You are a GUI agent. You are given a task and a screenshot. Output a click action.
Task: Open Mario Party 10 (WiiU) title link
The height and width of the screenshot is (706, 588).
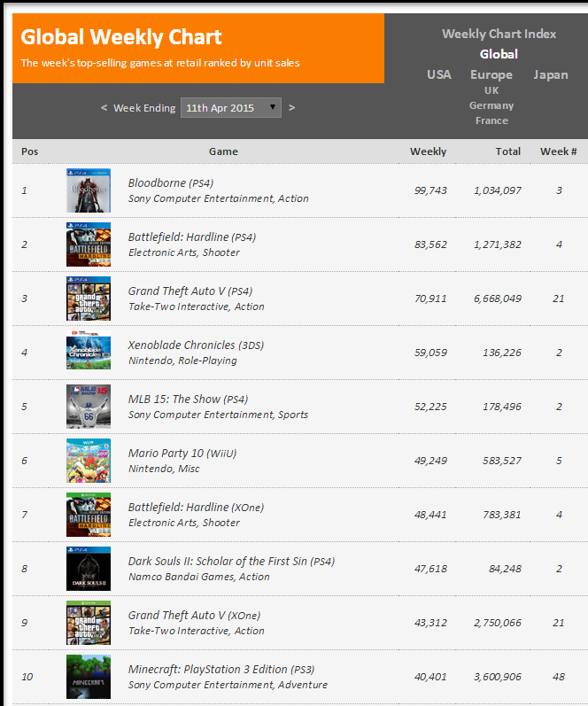tap(182, 454)
